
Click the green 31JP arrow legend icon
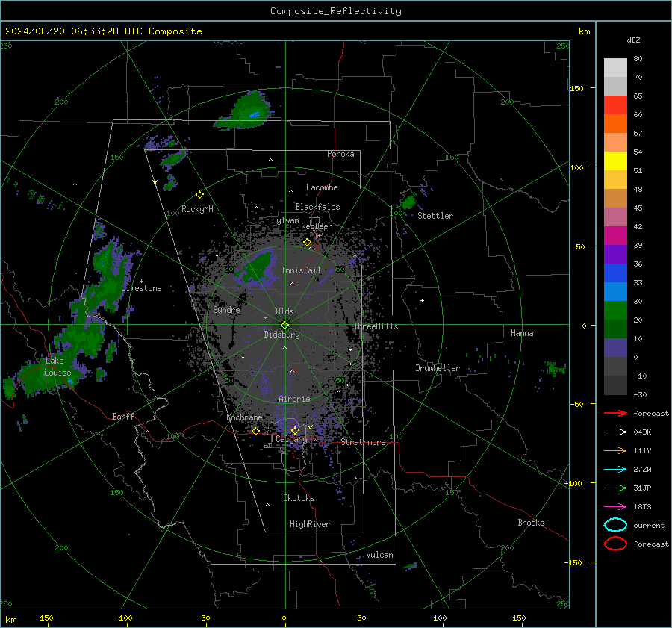615,488
